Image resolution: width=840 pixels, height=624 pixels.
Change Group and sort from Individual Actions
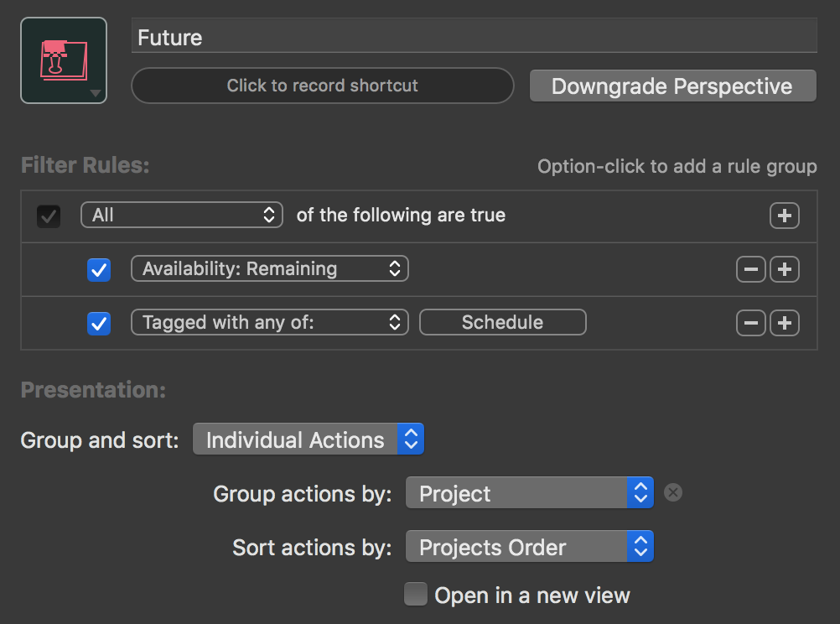tap(308, 439)
